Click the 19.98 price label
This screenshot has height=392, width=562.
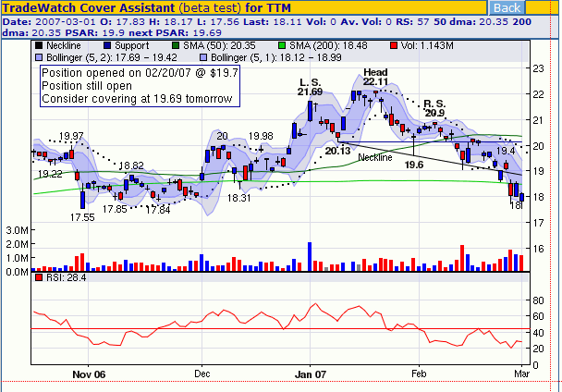261,136
